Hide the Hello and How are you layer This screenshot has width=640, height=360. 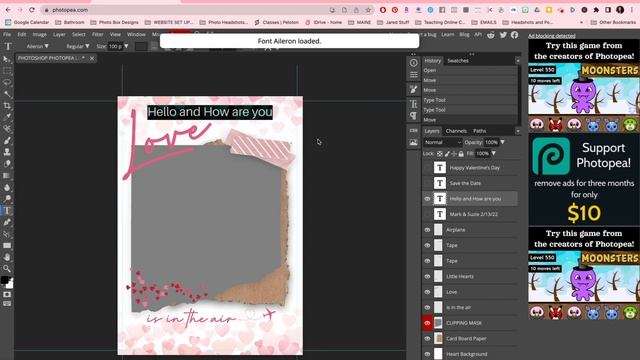click(427, 199)
